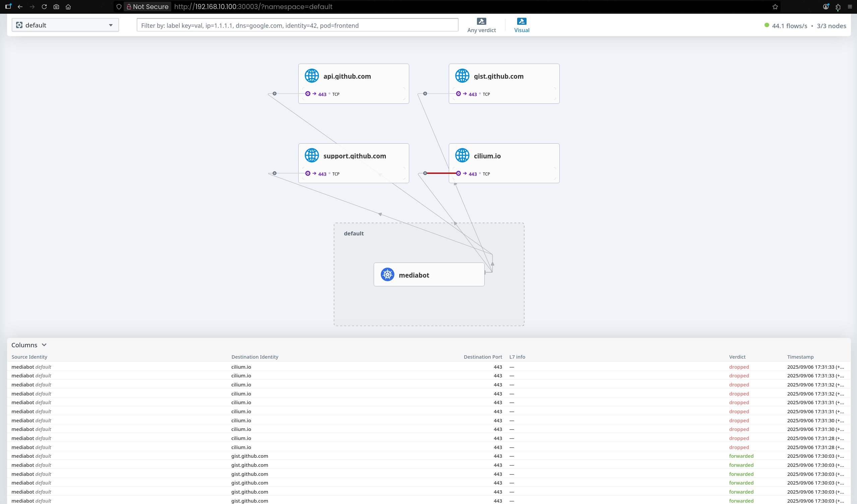Click the cilium.io globe icon
The width and height of the screenshot is (857, 504).
pos(462,155)
